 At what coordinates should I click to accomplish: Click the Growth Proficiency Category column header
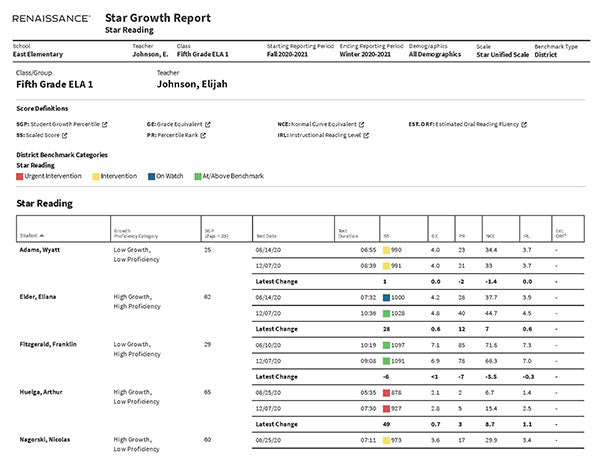click(136, 234)
